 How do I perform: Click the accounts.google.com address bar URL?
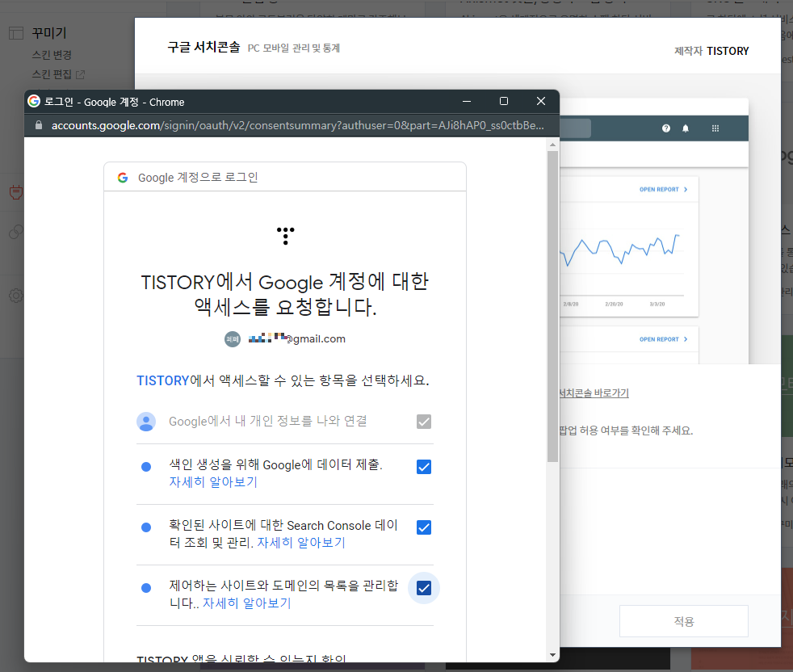coord(297,125)
